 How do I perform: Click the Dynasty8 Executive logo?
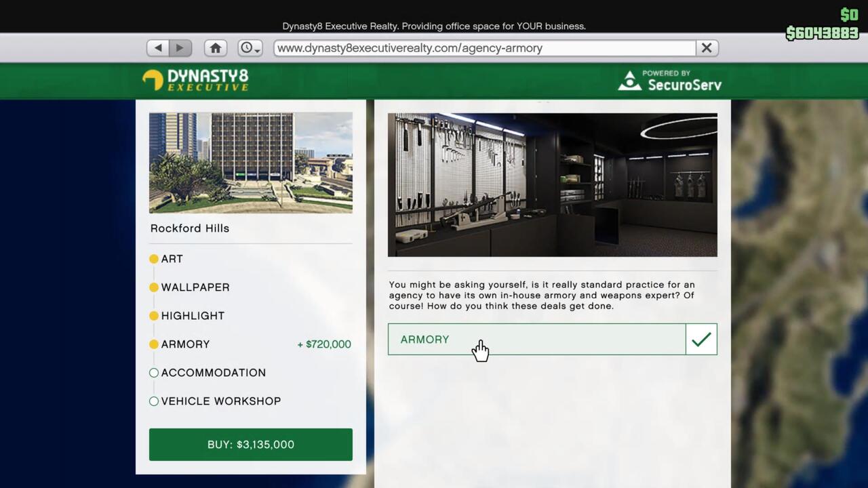click(x=195, y=81)
